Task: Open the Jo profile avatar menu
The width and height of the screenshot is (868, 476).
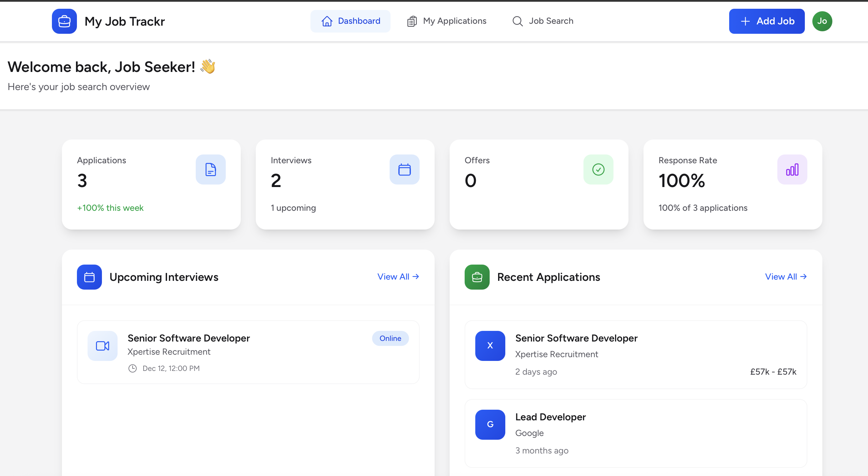Action: pos(822,21)
